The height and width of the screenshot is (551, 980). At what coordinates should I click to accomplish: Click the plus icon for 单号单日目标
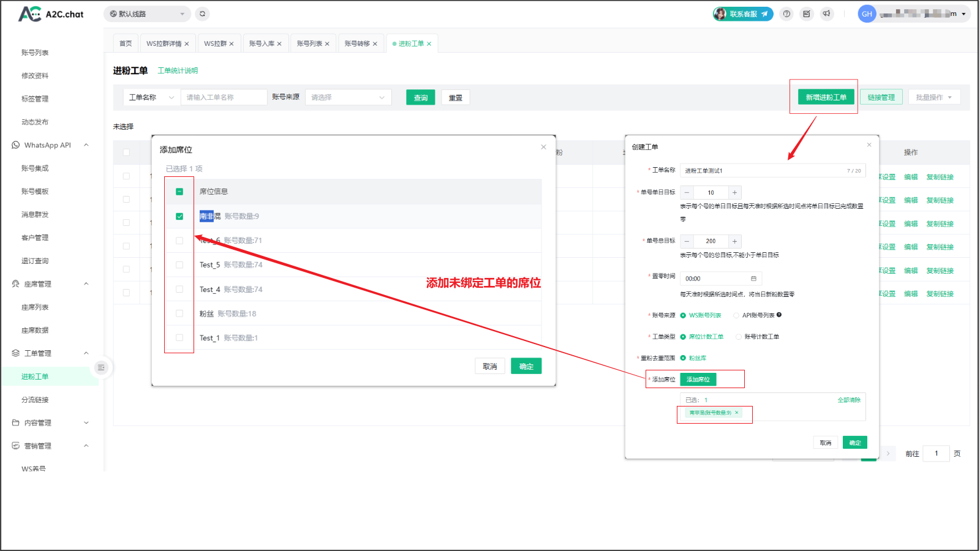click(x=735, y=192)
